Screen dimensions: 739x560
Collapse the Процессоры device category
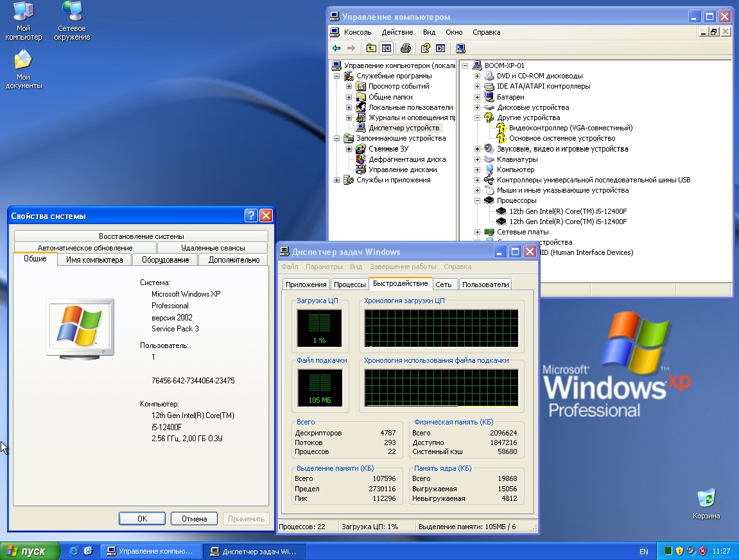(x=477, y=200)
